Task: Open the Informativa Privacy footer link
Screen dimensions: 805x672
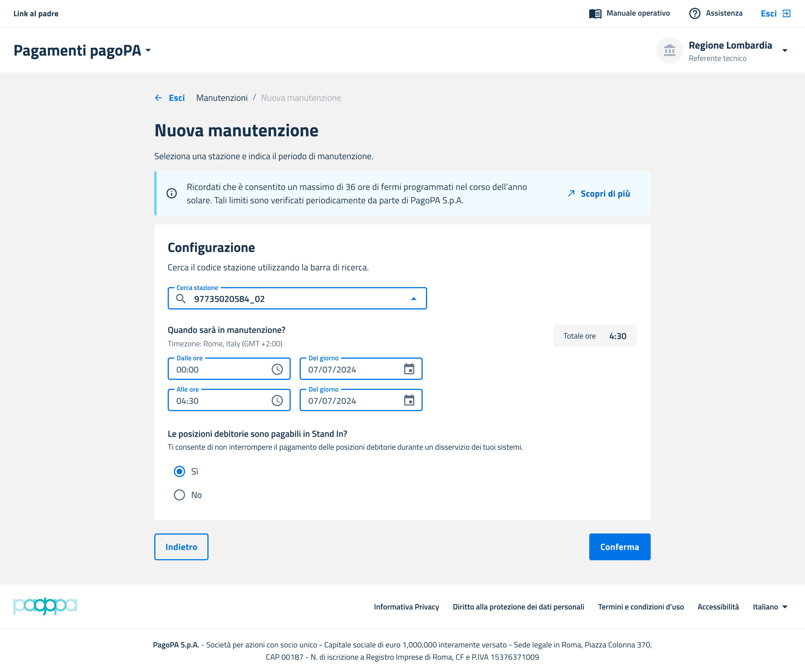Action: pyautogui.click(x=406, y=607)
